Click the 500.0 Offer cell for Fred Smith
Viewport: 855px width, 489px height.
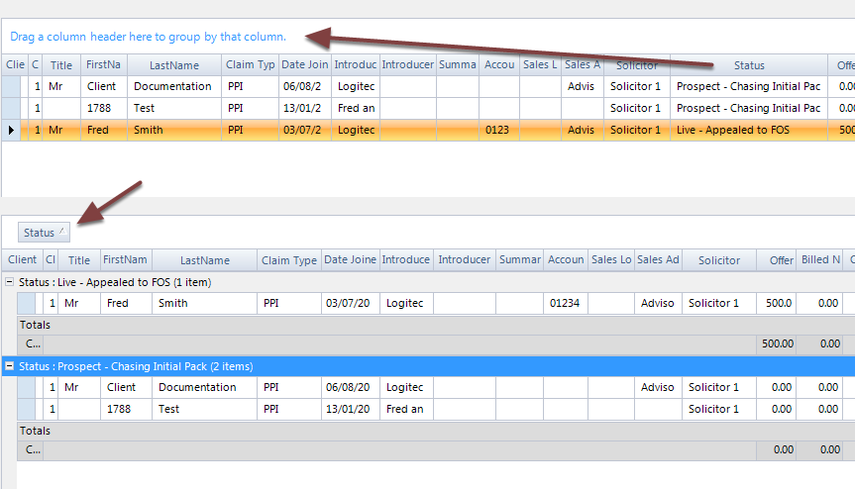coord(776,303)
